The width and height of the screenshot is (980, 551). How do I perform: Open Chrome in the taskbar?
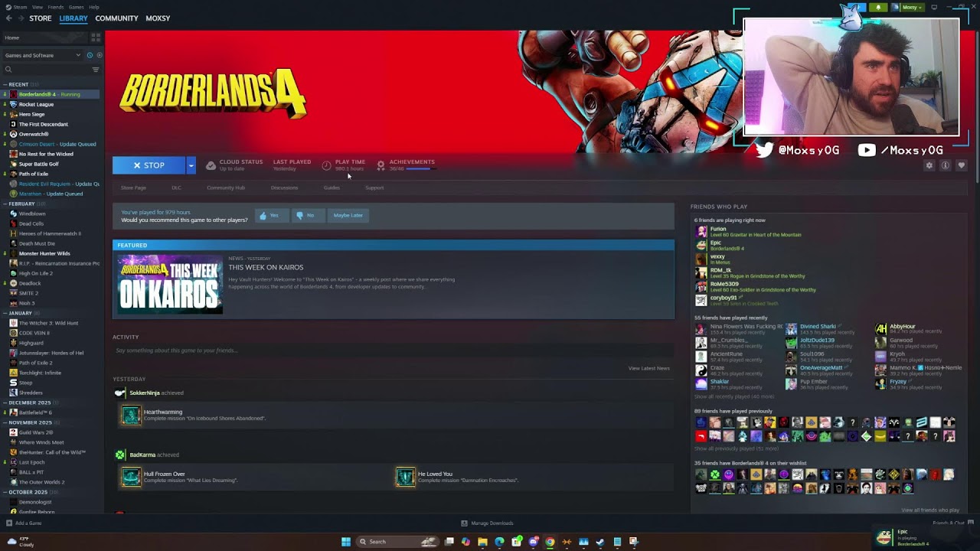(550, 542)
